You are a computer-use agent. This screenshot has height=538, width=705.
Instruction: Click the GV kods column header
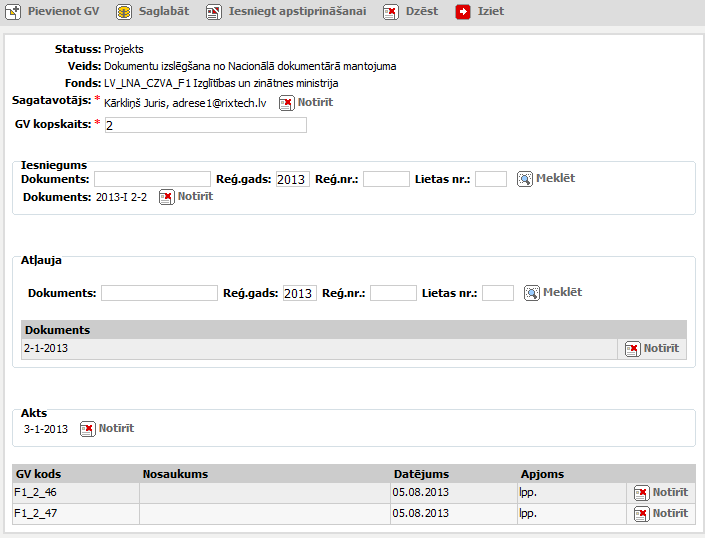tap(38, 474)
